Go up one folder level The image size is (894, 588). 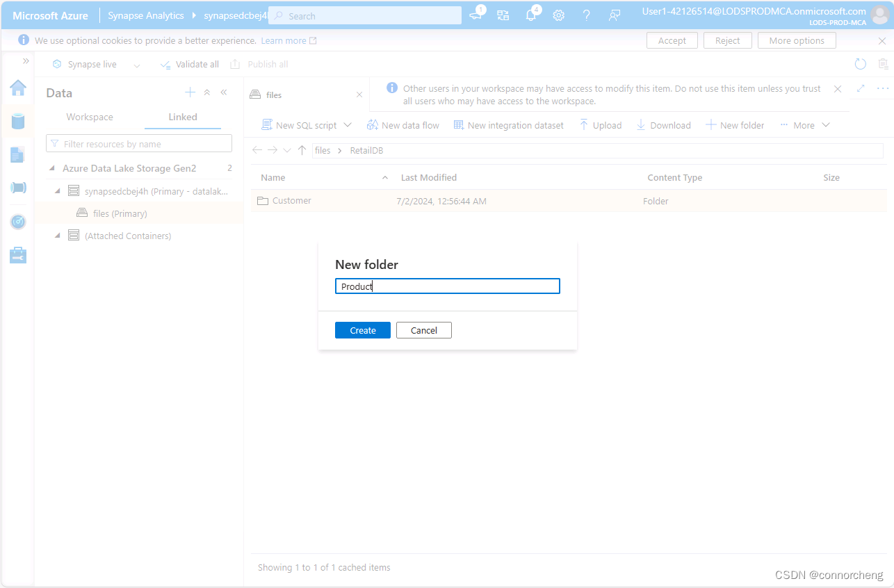[x=302, y=150]
